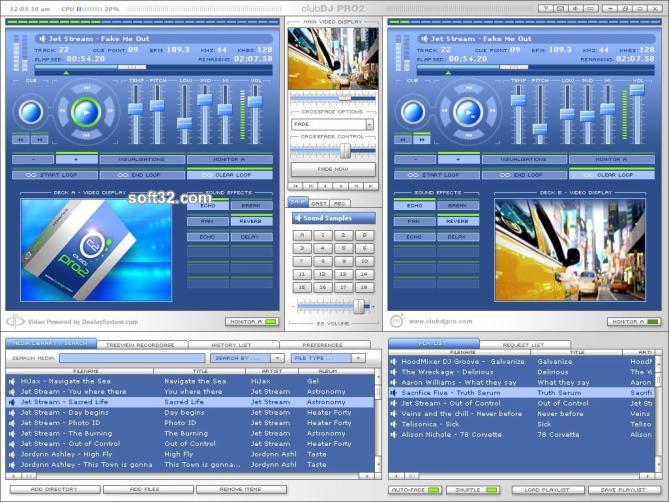This screenshot has height=502, width=669.
Task: Toggle the Reverb effect on Deck B
Action: (457, 221)
